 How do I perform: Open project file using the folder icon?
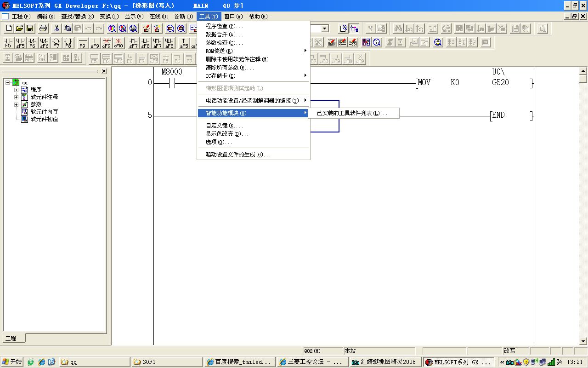[19, 29]
